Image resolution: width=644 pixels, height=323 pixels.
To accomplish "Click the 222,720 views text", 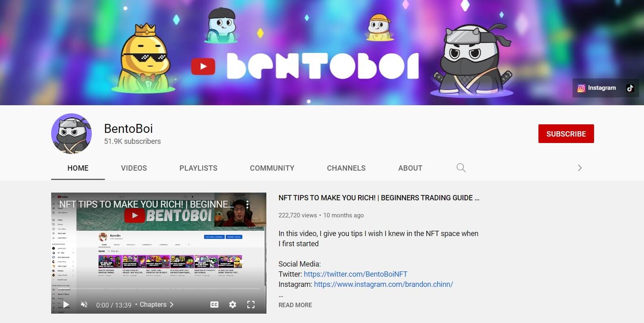I will [x=298, y=215].
